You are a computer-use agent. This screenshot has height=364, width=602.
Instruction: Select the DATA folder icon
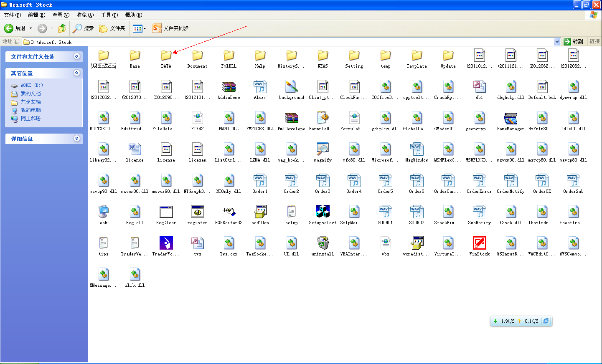(166, 56)
